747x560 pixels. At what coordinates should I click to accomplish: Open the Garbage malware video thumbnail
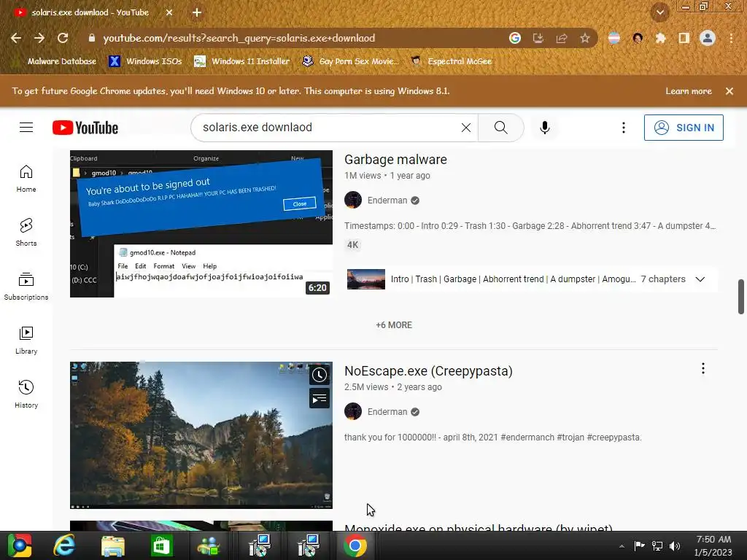tap(201, 224)
